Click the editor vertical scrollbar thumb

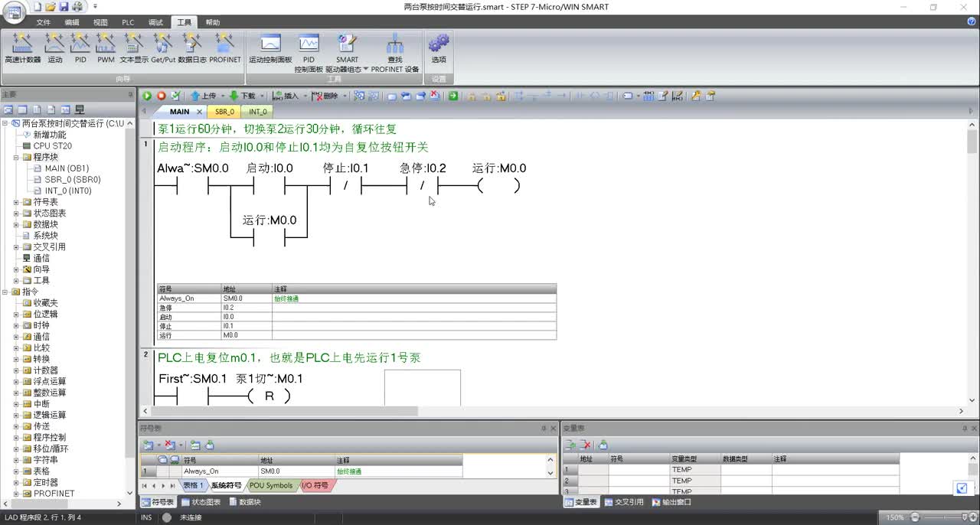pyautogui.click(x=972, y=142)
